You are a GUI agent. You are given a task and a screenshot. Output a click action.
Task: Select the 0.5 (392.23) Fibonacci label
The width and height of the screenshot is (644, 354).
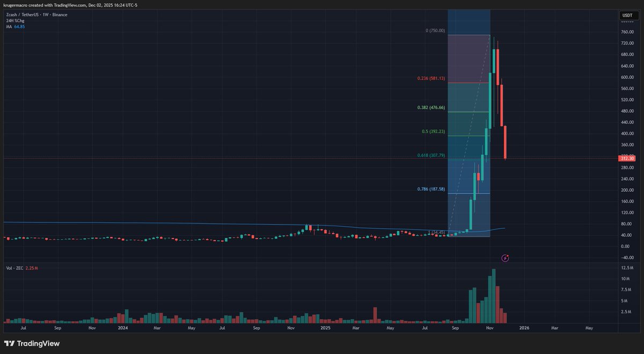tap(433, 131)
